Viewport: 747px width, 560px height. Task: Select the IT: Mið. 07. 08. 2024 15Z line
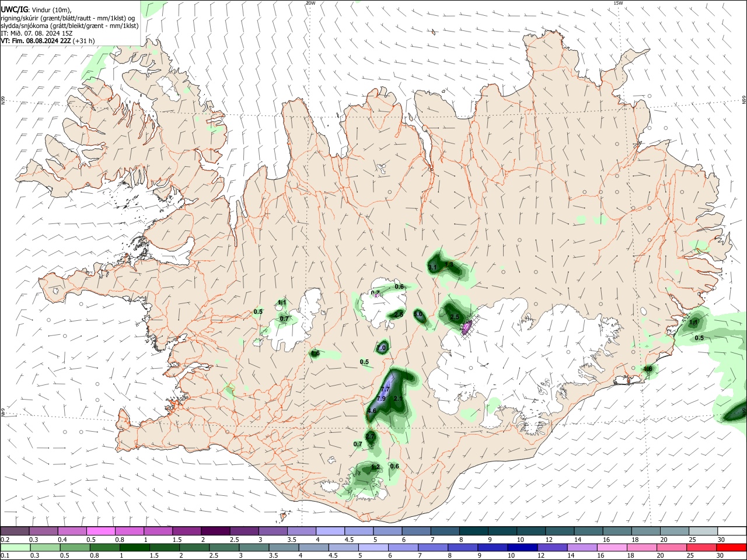[x=37, y=33]
